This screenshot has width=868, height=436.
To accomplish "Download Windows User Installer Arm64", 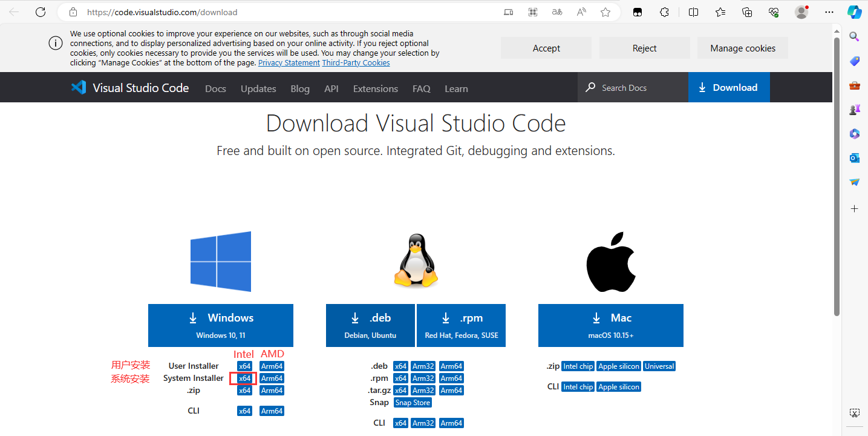I will 272,366.
